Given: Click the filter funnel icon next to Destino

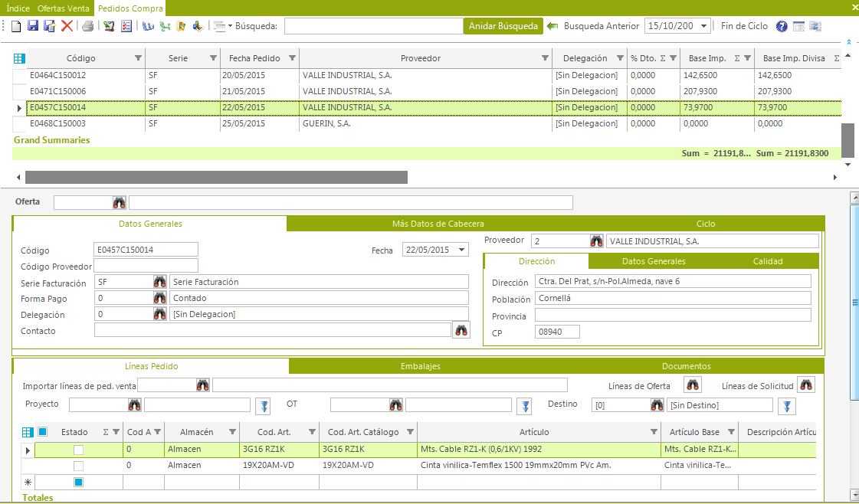Looking at the screenshot, I should (x=787, y=405).
